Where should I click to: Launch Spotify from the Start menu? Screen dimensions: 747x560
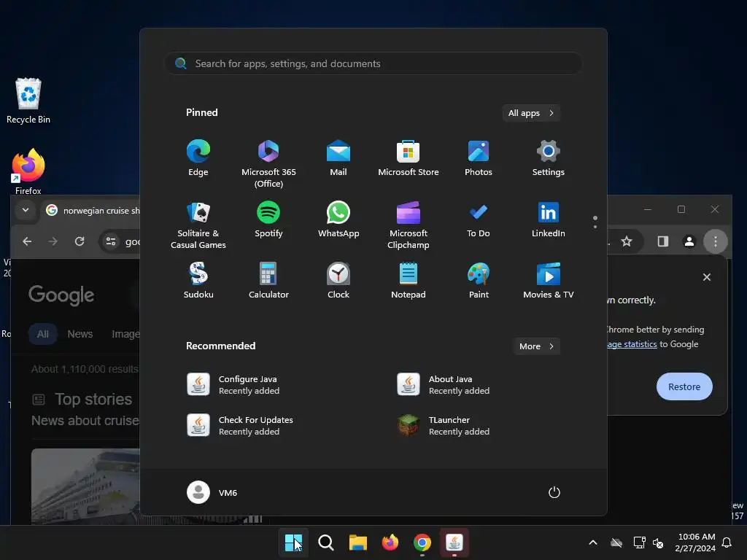268,219
